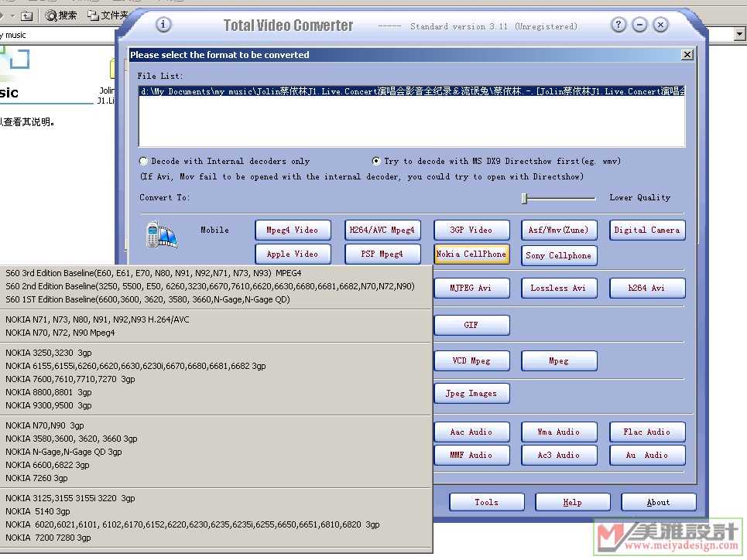Open the Tools button
The height and width of the screenshot is (560, 747).
point(486,503)
